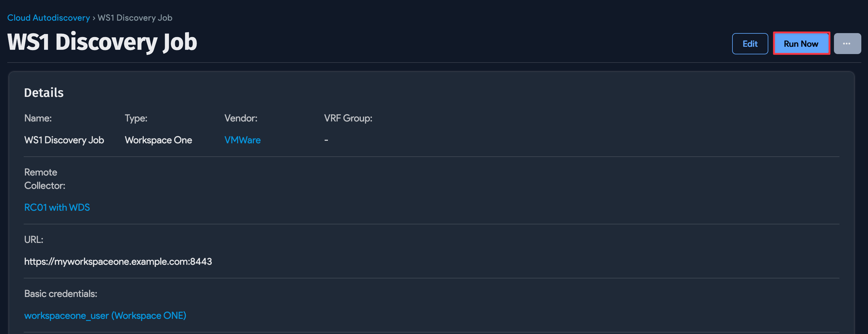Click the Details section heading
The height and width of the screenshot is (334, 868).
coord(44,93)
